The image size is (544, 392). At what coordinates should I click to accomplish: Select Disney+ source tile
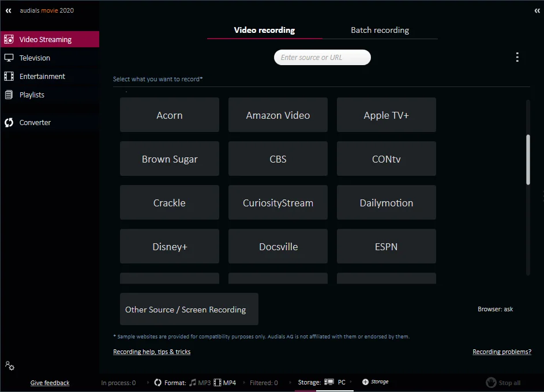(x=169, y=246)
